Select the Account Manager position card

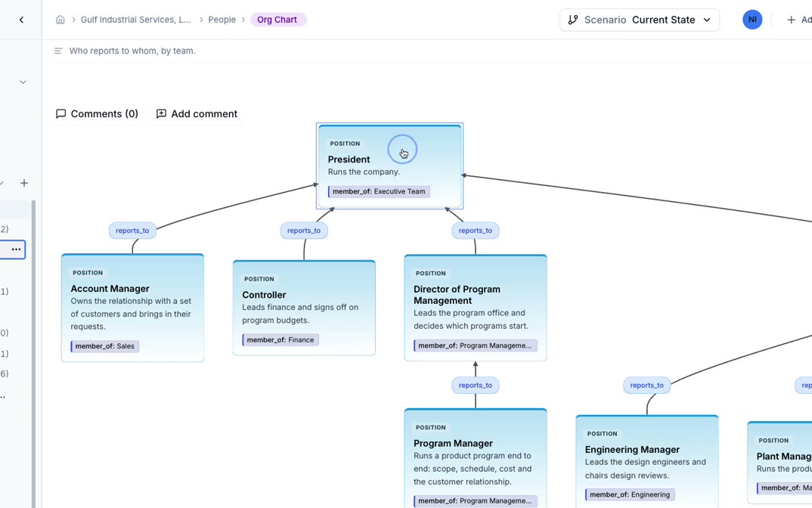[x=132, y=308]
